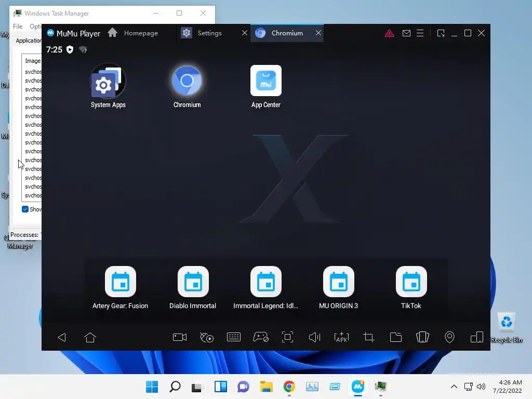Open File menu in Task Manager
The height and width of the screenshot is (399, 532).
pos(18,26)
